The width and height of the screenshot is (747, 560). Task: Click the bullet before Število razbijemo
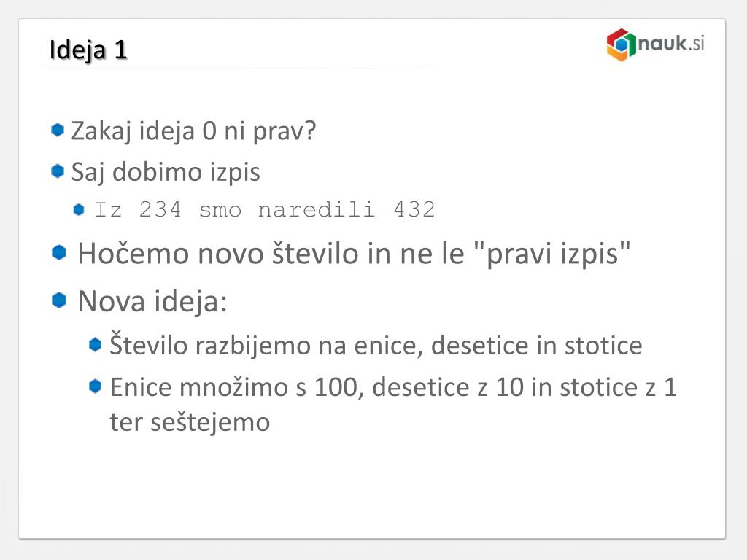[x=96, y=344]
